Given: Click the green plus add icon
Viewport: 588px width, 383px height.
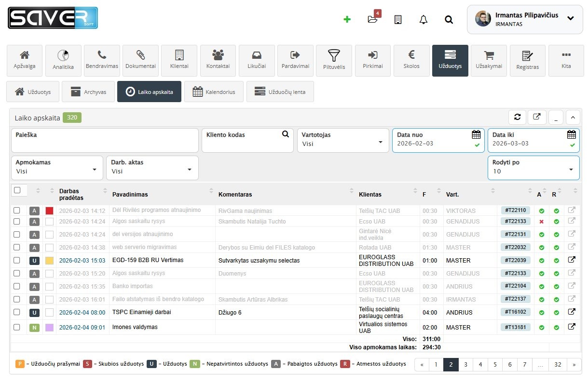Looking at the screenshot, I should [x=347, y=20].
